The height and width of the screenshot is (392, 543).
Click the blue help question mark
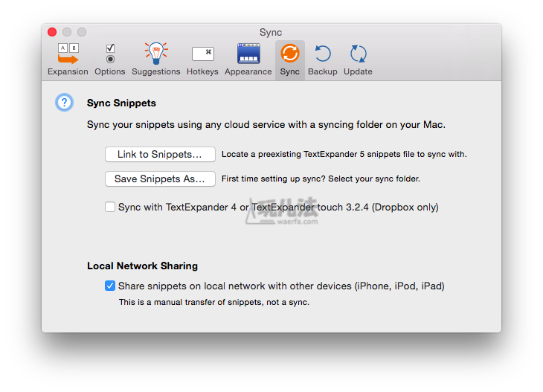pos(64,103)
